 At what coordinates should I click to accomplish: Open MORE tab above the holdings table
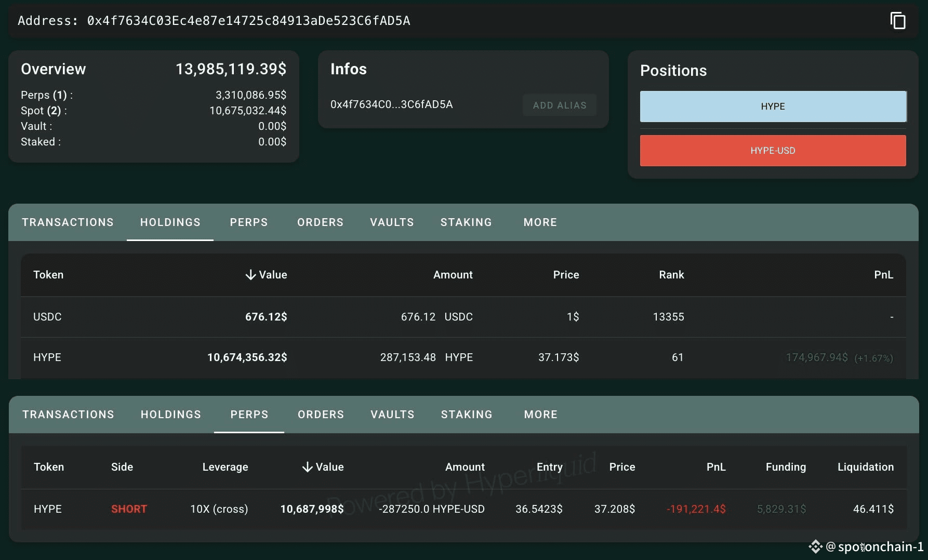point(540,222)
